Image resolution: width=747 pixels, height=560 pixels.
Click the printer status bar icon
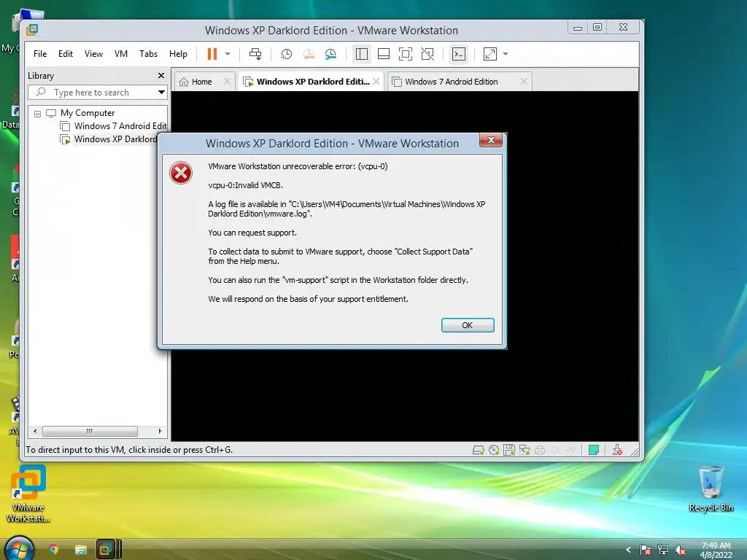pyautogui.click(x=540, y=450)
